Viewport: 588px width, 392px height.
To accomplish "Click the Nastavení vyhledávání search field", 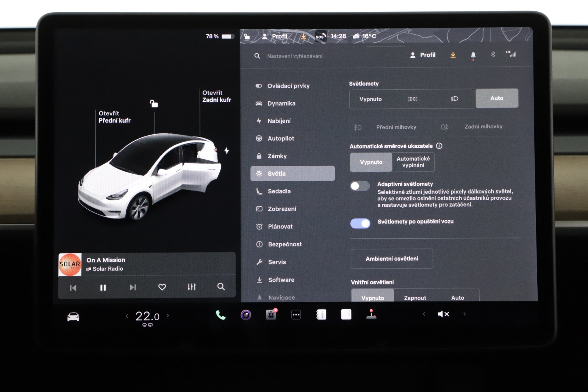I will click(295, 56).
